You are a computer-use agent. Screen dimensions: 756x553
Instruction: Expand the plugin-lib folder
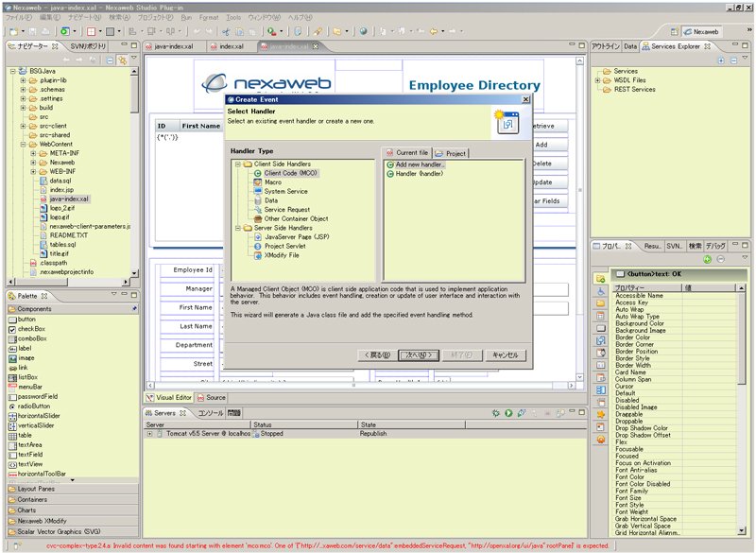[x=23, y=80]
